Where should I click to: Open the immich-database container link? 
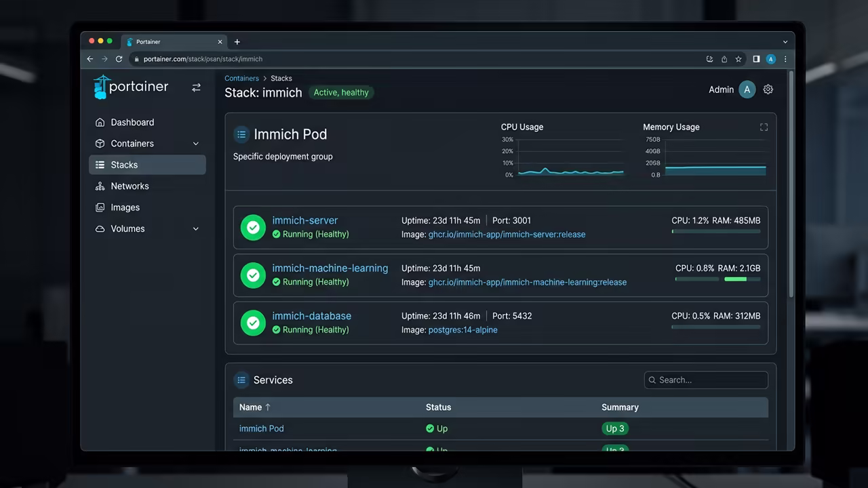[311, 316]
